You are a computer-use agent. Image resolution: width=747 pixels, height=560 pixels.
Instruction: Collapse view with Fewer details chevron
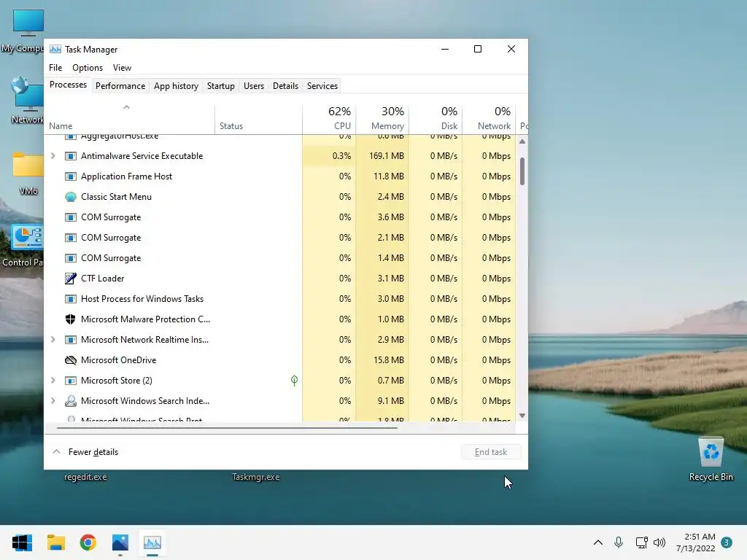pyautogui.click(x=56, y=451)
